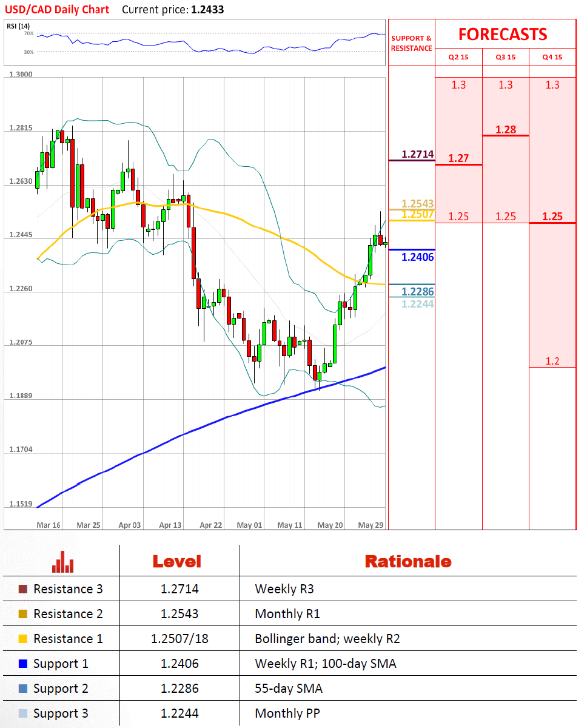Click the Apr 22 date axis label

(211, 525)
